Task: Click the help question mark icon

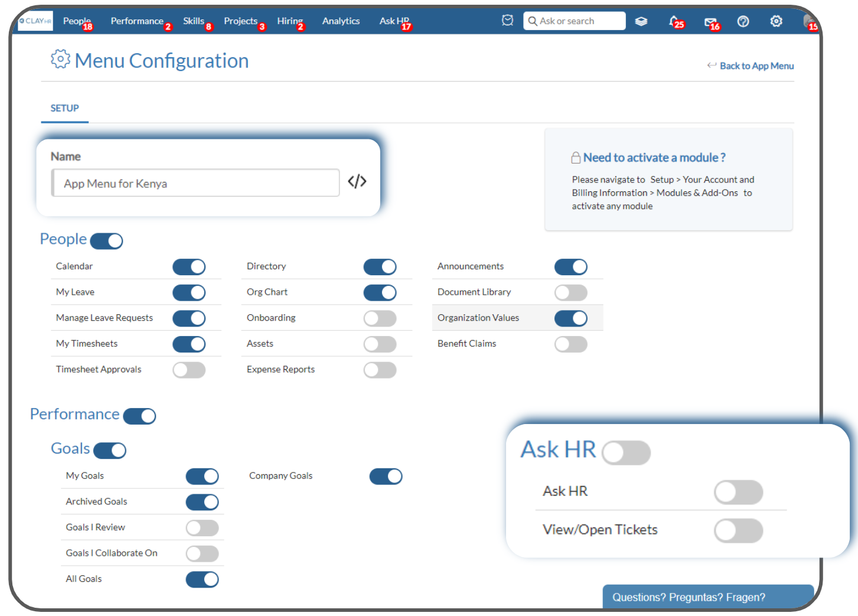Action: (x=743, y=21)
